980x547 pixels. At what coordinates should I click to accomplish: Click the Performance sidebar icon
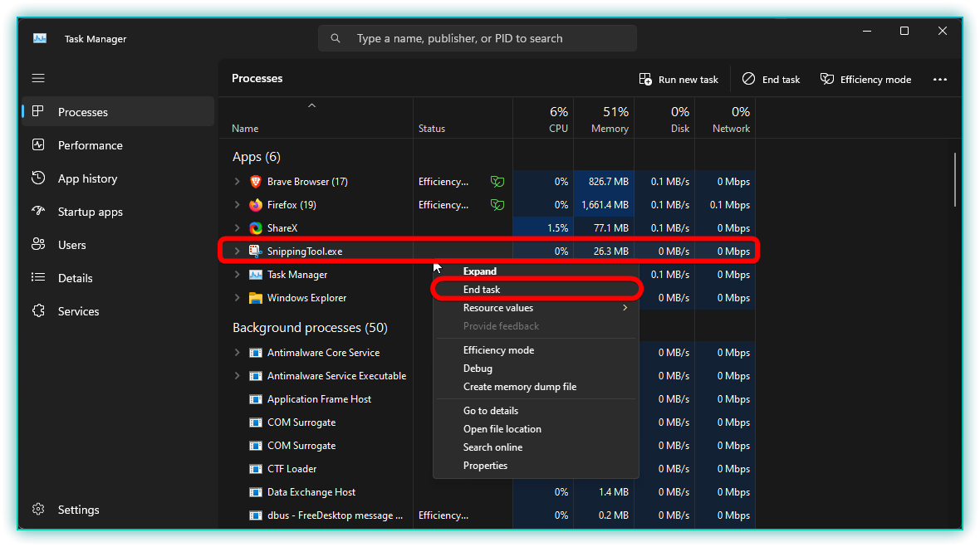coord(38,145)
